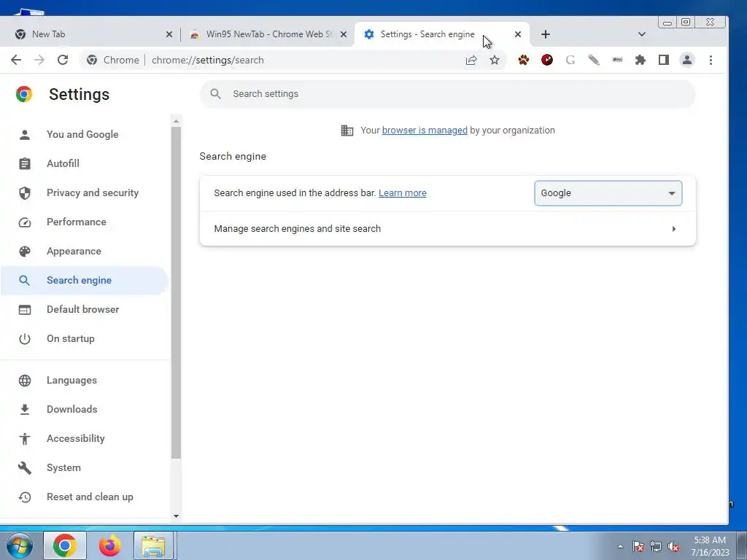Close the Win95 NewTab tab
Screen dimensions: 747x560
344,34
